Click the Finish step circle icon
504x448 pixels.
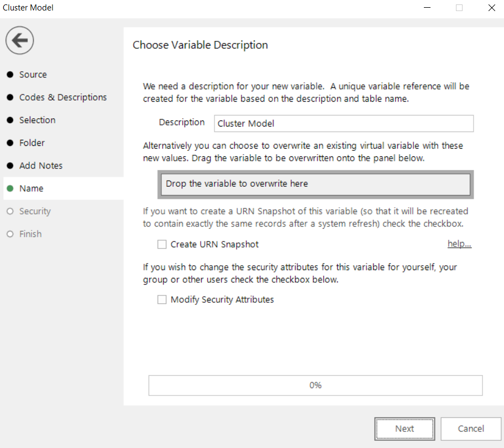tap(10, 234)
